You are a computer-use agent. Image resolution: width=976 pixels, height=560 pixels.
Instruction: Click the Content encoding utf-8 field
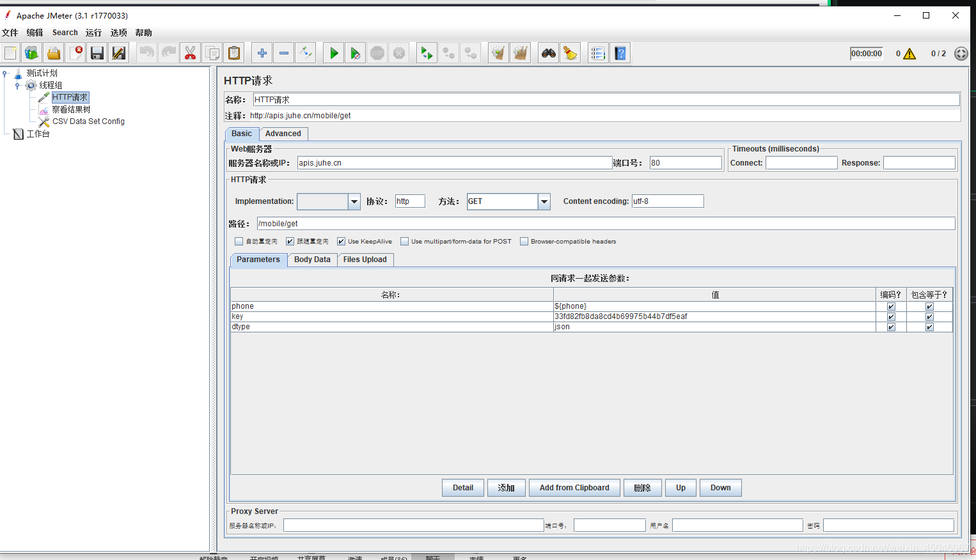668,201
